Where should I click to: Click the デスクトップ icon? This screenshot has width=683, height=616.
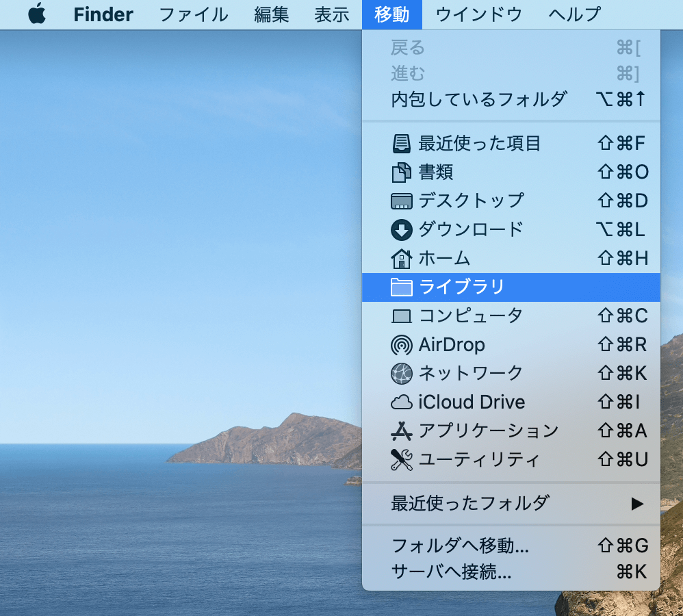[401, 201]
